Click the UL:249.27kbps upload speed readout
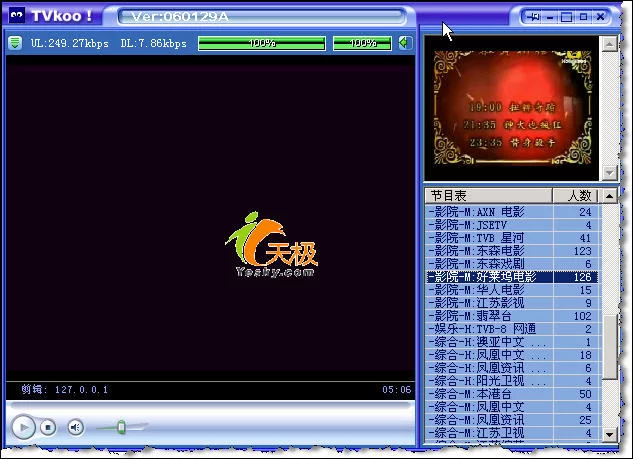Screen dimensions: 633x459 [x=70, y=43]
